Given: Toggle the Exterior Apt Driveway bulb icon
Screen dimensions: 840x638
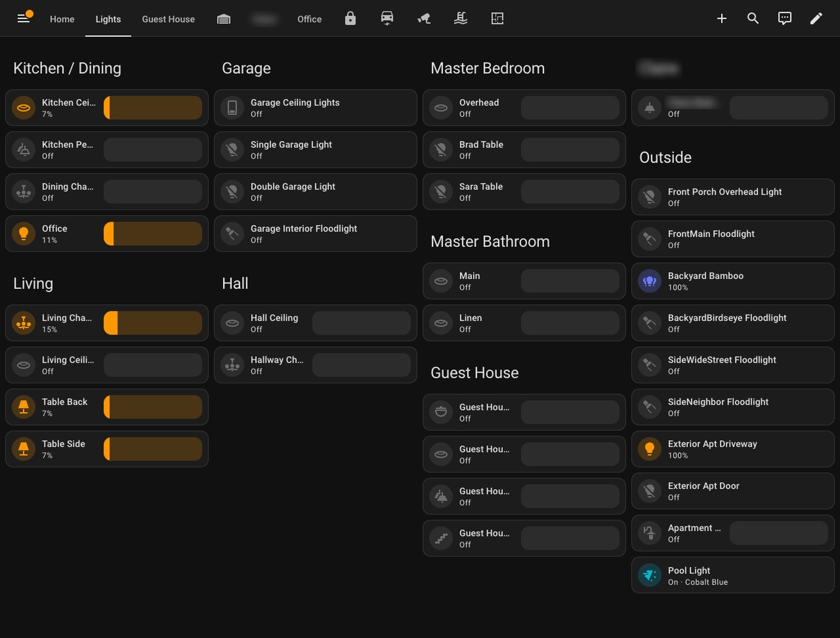Looking at the screenshot, I should 649,449.
